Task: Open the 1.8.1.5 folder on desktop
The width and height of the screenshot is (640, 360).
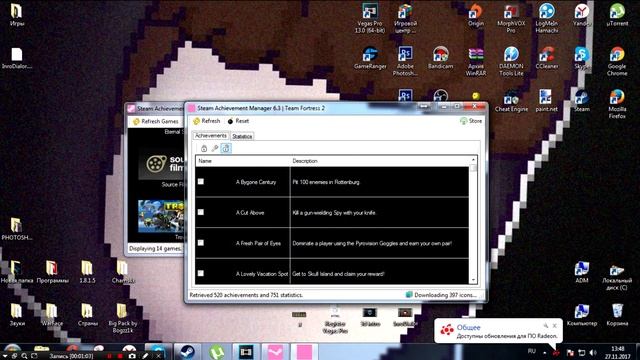Action: coord(87,272)
